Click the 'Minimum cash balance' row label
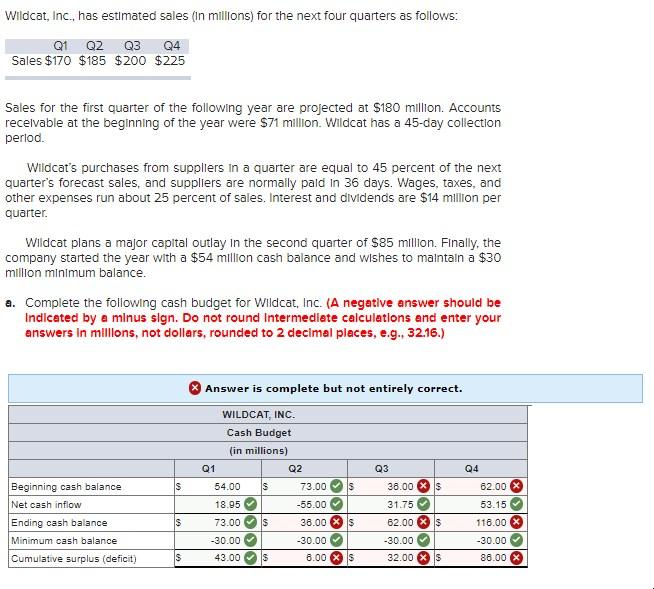The width and height of the screenshot is (654, 589). 64,540
